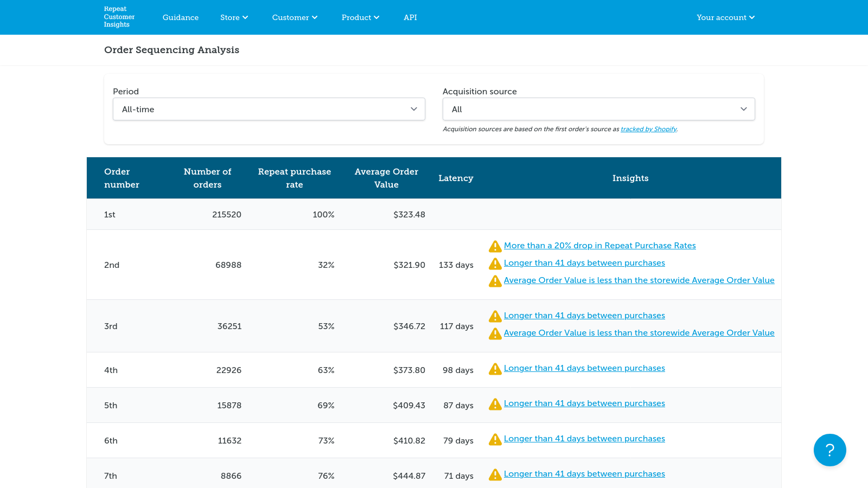Screen dimensions: 868x488
Task: Click the Latency column header
Action: tap(456, 178)
